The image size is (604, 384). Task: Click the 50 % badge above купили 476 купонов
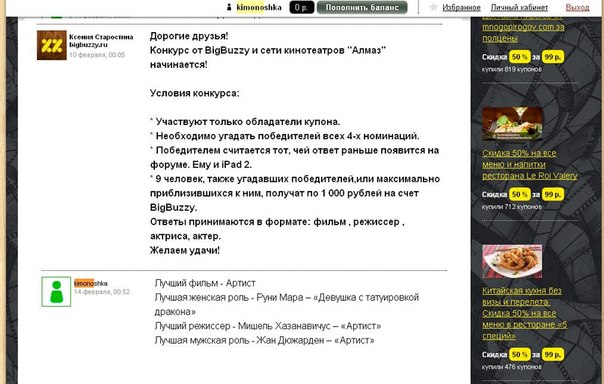520,355
